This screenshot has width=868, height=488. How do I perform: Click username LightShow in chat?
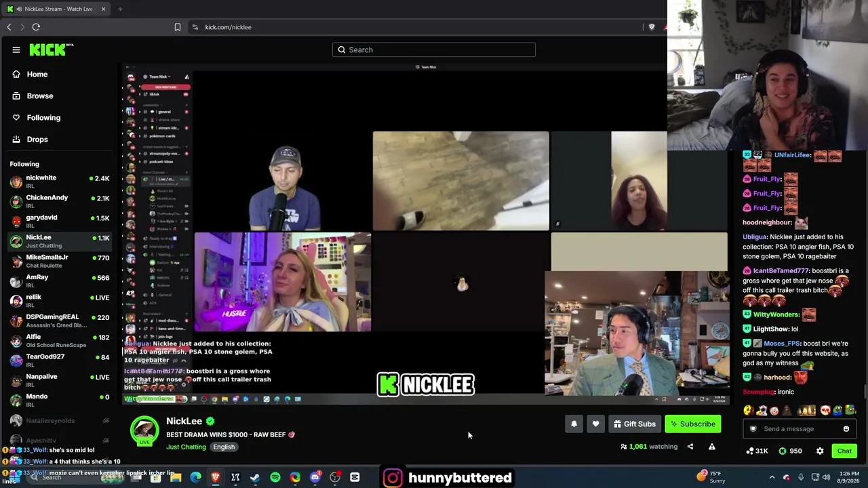coord(771,329)
